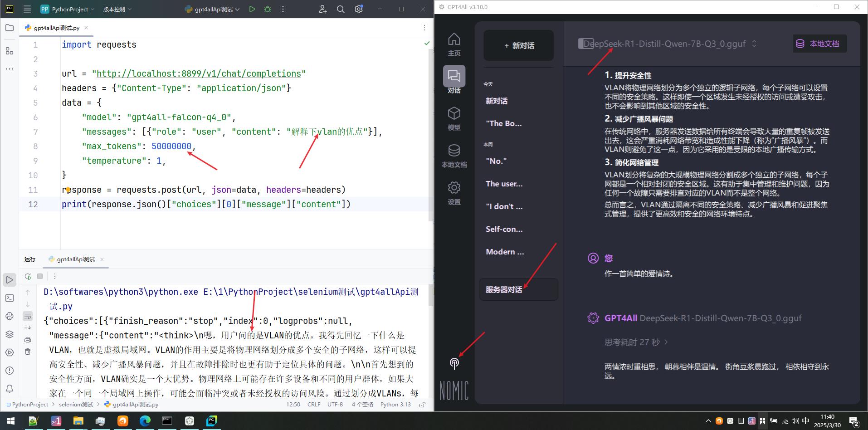
Task: Start debugging with the bug icon
Action: (268, 9)
